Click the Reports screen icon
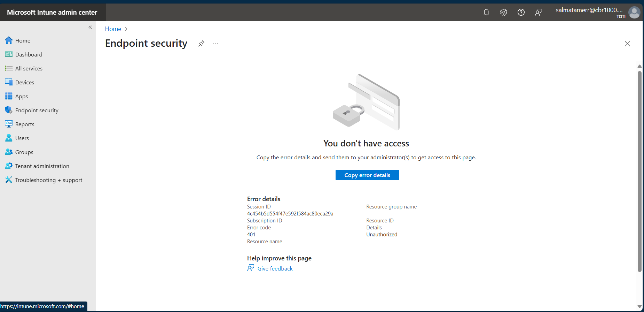 point(9,124)
